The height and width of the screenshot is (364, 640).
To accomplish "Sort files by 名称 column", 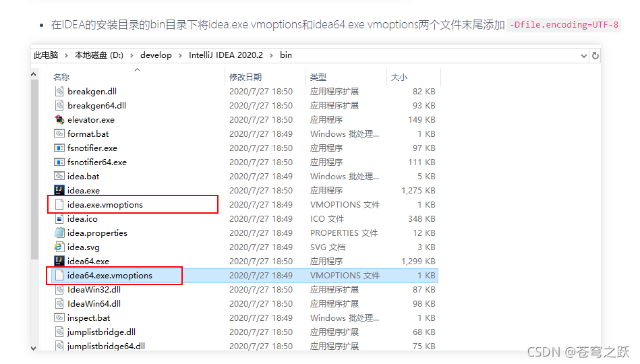I will [61, 77].
